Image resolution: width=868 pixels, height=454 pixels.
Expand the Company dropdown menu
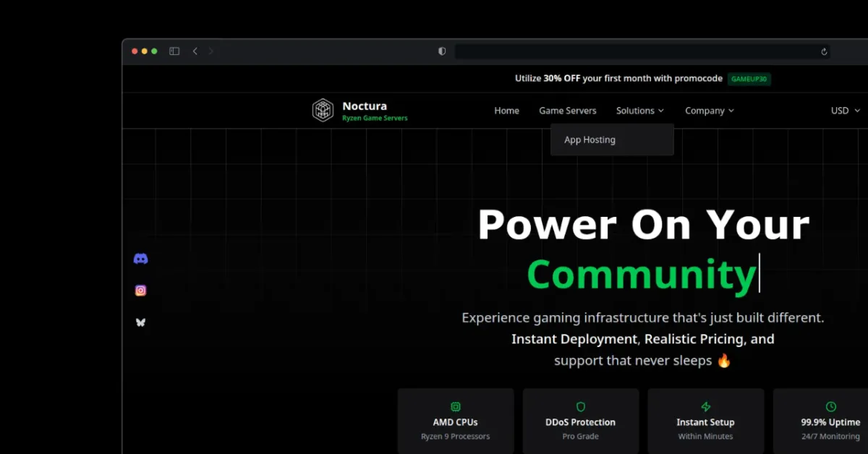point(710,111)
